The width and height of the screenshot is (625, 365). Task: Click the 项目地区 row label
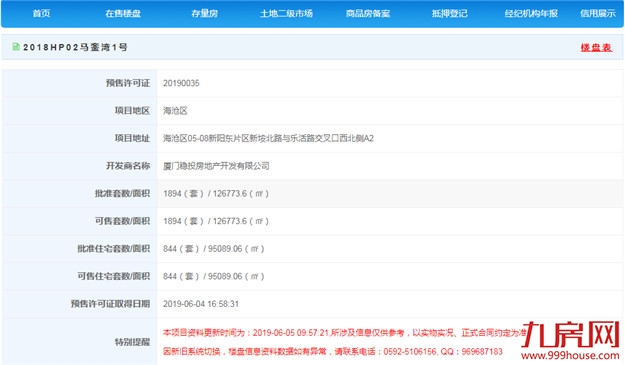coord(132,111)
